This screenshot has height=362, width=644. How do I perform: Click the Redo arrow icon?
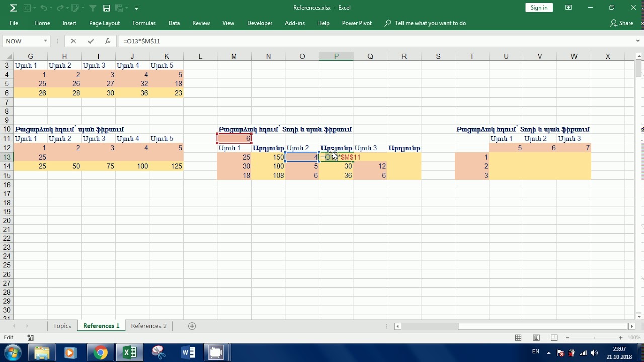[x=60, y=8]
